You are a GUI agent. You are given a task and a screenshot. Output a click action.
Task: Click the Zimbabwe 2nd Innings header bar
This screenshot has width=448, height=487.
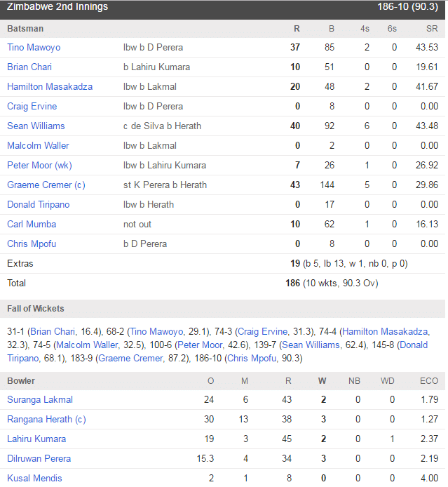tap(222, 7)
